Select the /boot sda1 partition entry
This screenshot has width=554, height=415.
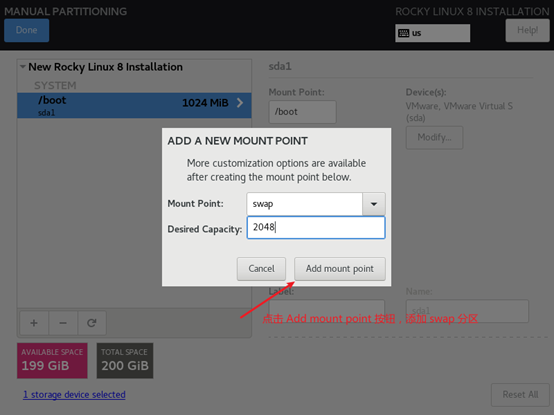[134, 105]
